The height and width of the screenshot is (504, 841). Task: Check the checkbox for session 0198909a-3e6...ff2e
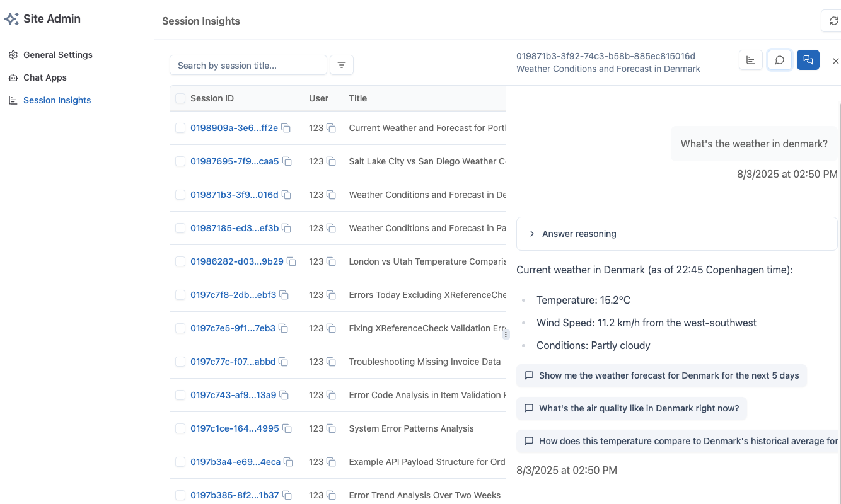[x=180, y=127]
